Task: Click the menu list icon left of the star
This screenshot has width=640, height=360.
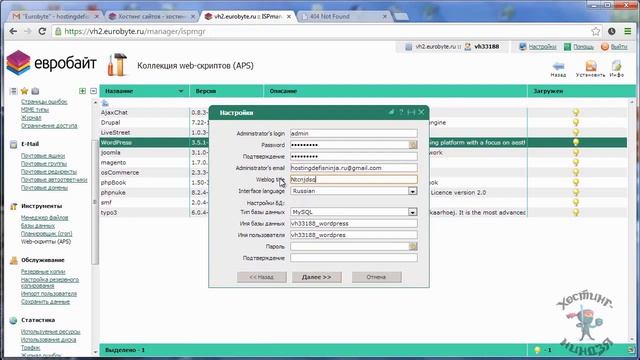Action: coord(13,91)
